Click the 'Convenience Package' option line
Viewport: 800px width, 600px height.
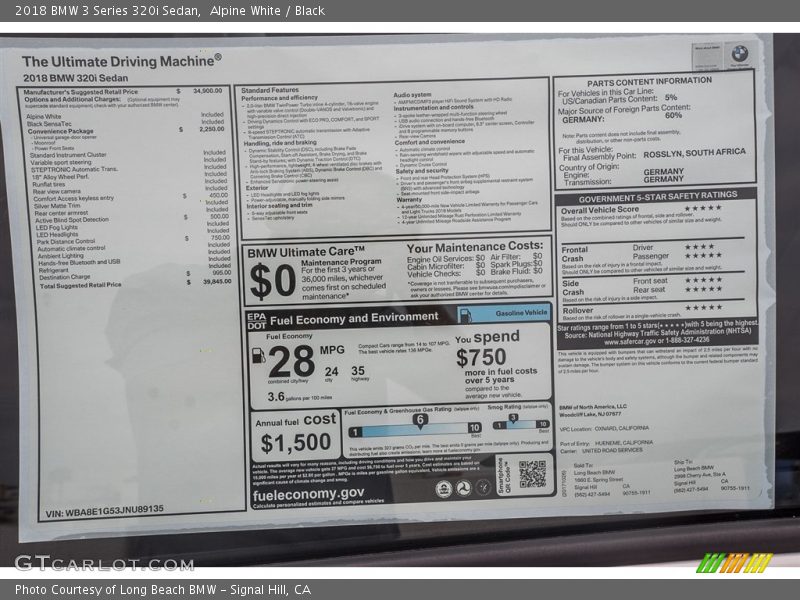pyautogui.click(x=61, y=131)
